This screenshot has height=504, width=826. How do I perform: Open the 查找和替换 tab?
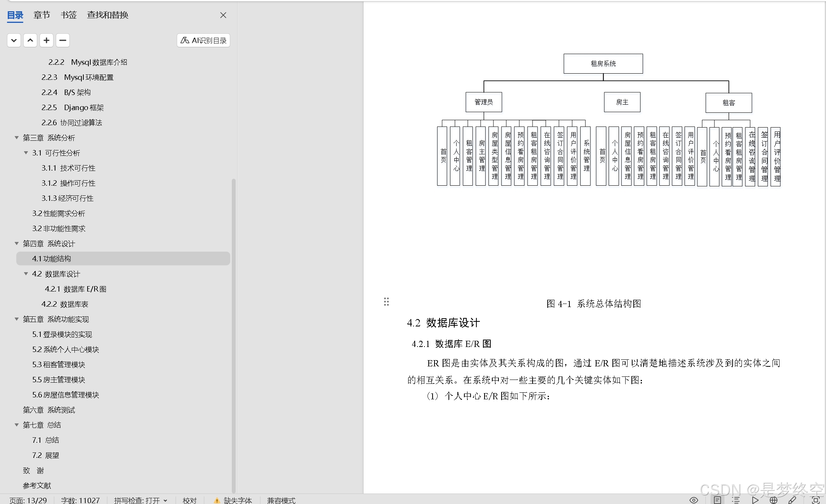pyautogui.click(x=107, y=15)
